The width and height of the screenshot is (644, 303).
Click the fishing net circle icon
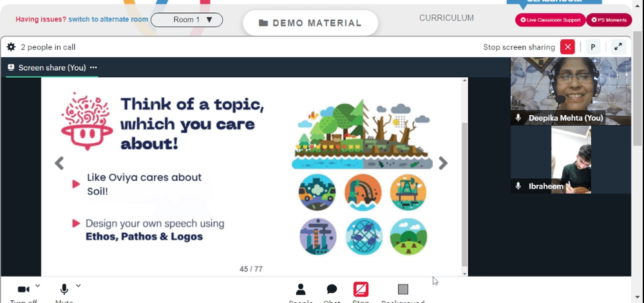point(363,237)
